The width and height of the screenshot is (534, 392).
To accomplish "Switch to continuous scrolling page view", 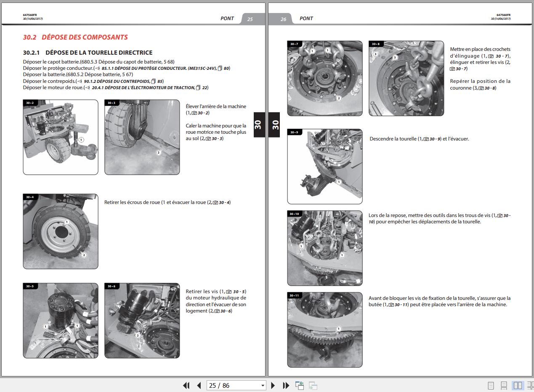I will pos(504,385).
